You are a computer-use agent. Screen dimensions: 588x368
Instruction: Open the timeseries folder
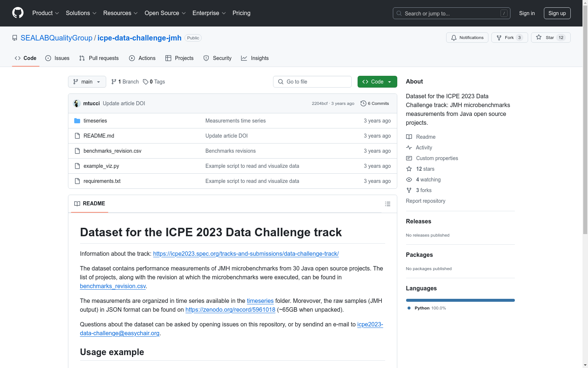point(95,121)
